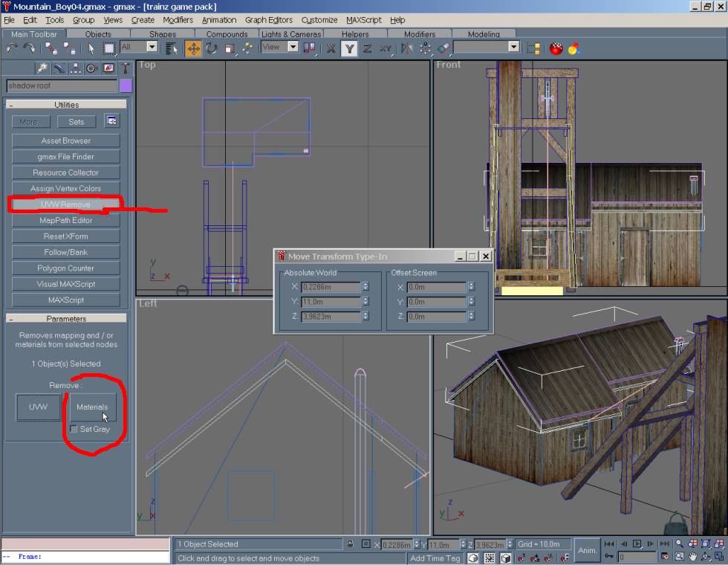Viewport: 728px width, 565px height.
Task: Click Absolute World Z spinner arrows
Action: pos(365,316)
